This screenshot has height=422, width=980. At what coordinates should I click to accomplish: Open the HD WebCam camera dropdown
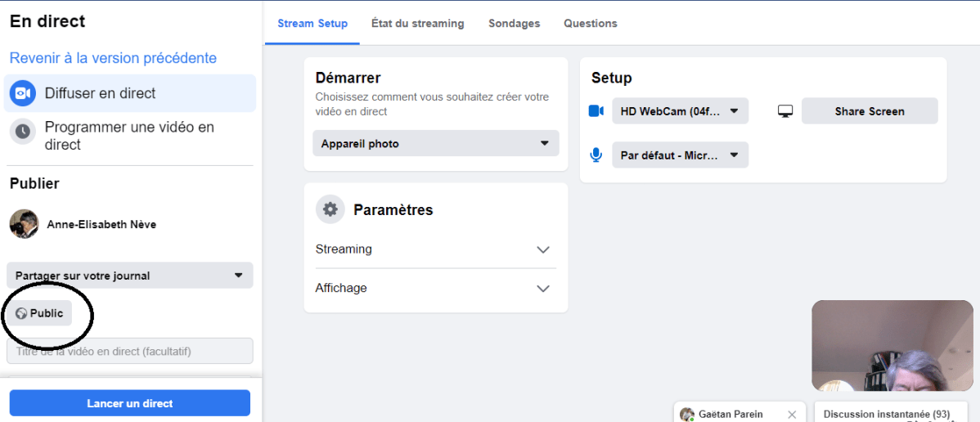[x=680, y=111]
